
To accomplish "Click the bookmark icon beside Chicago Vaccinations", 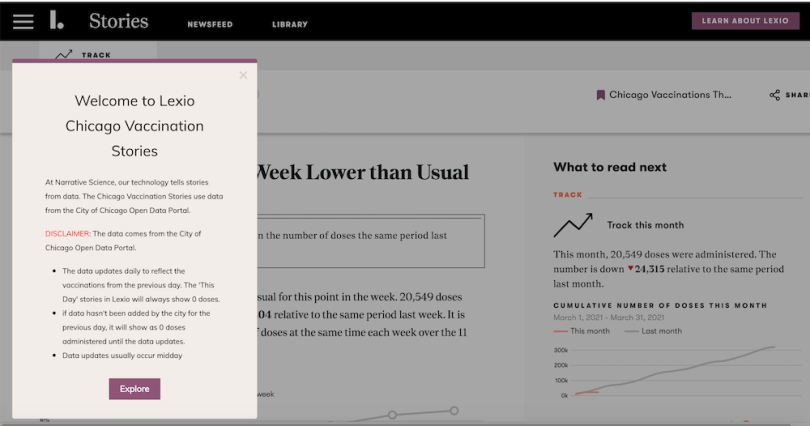I will coord(600,95).
